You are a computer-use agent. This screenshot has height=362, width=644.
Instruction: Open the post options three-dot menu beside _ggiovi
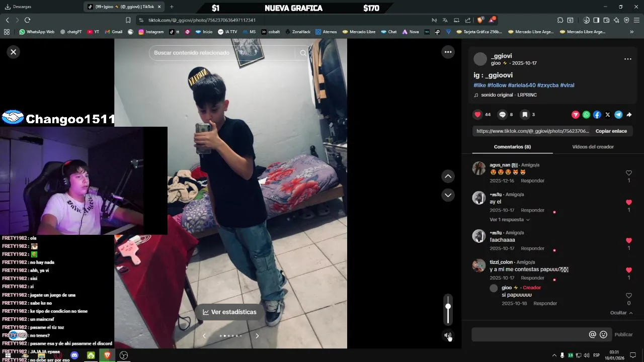pyautogui.click(x=627, y=59)
